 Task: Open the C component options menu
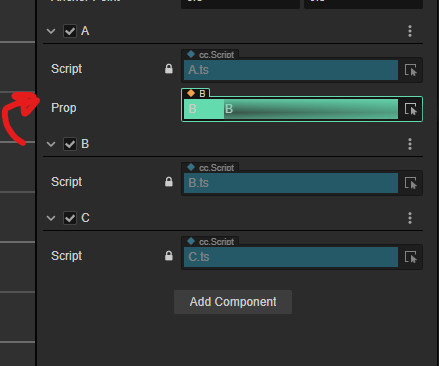click(410, 218)
